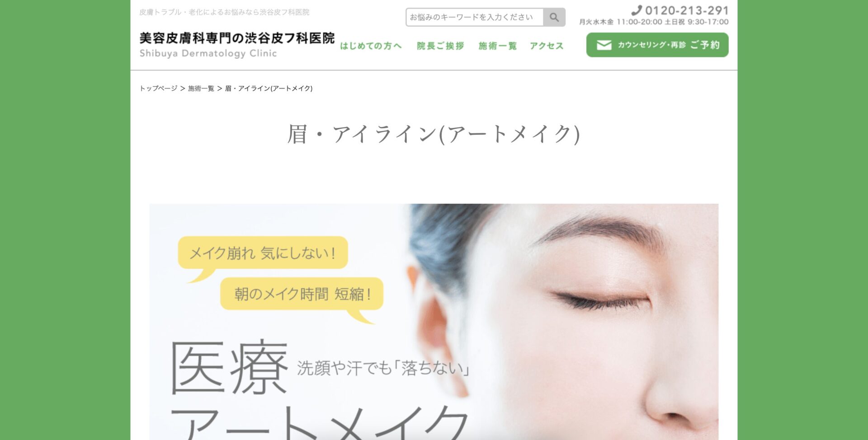Click the magnifying glass search icon

(554, 17)
